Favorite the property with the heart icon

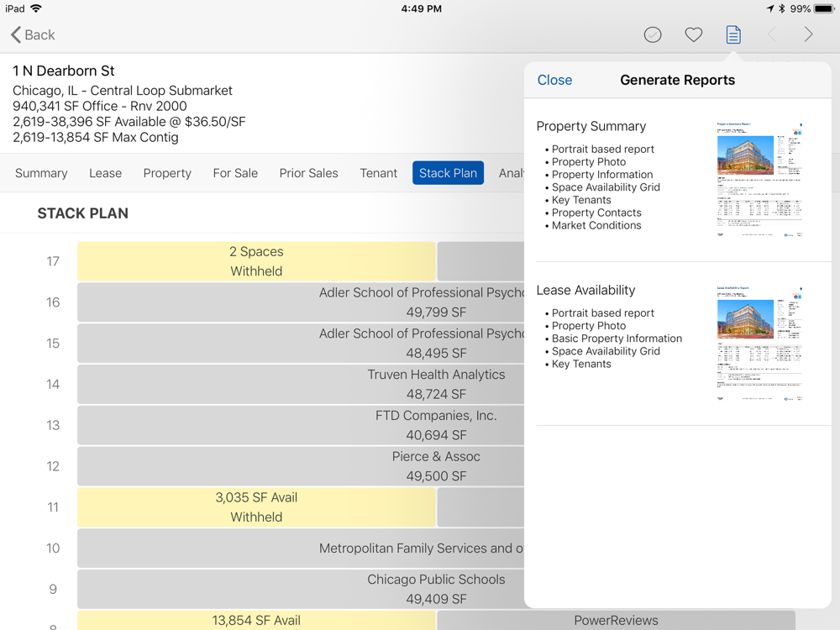click(693, 34)
